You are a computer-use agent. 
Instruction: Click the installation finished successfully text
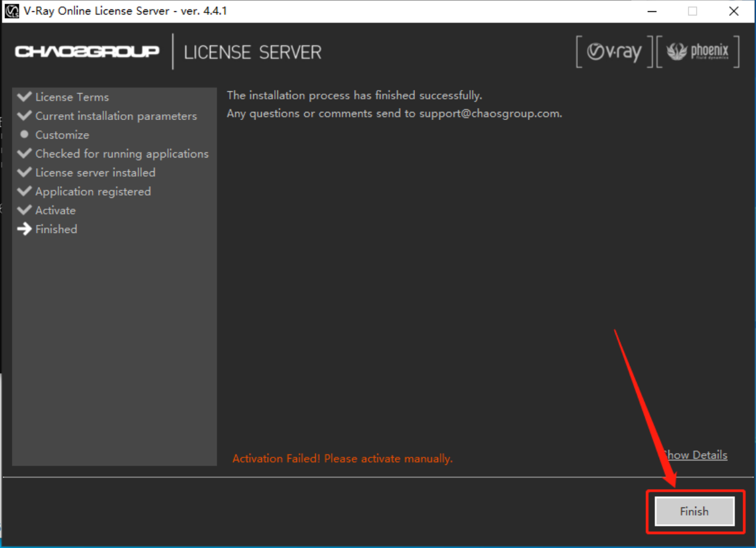[354, 96]
